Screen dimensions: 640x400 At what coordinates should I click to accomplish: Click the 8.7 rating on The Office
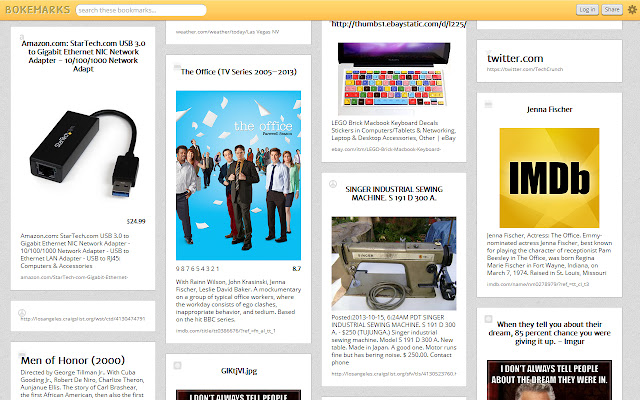tap(297, 269)
